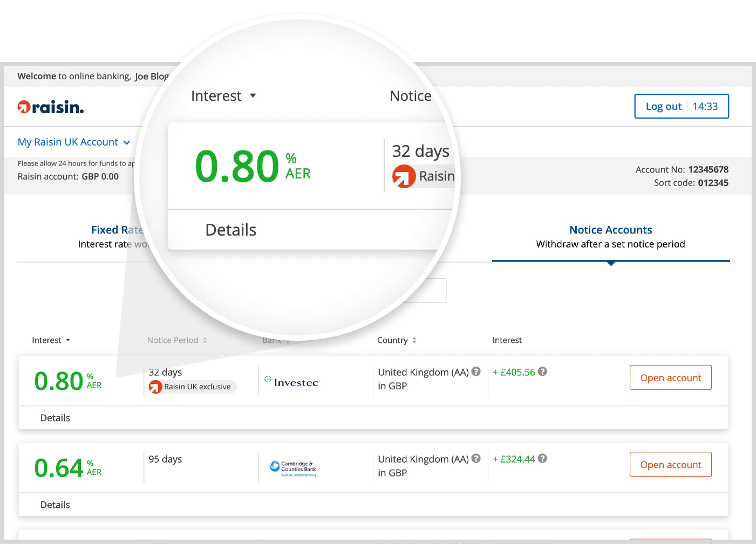Sort by Country column
Viewport: 756px width, 544px height.
click(x=397, y=340)
